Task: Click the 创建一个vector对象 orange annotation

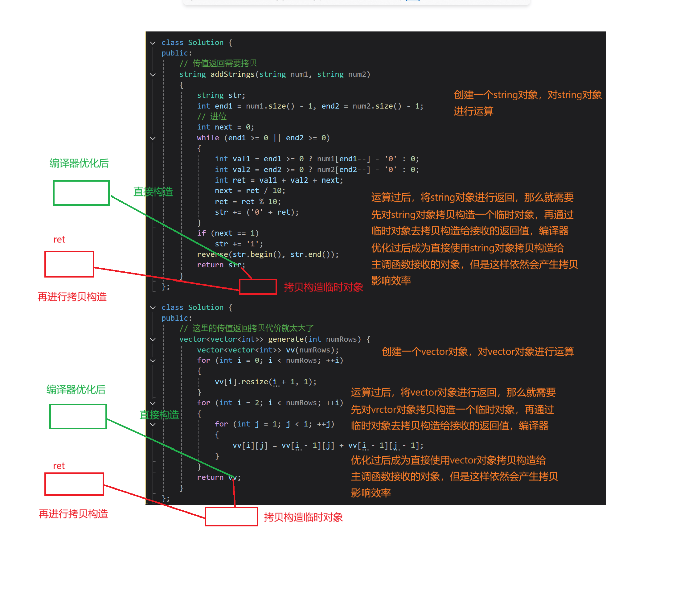Action: 477,352
